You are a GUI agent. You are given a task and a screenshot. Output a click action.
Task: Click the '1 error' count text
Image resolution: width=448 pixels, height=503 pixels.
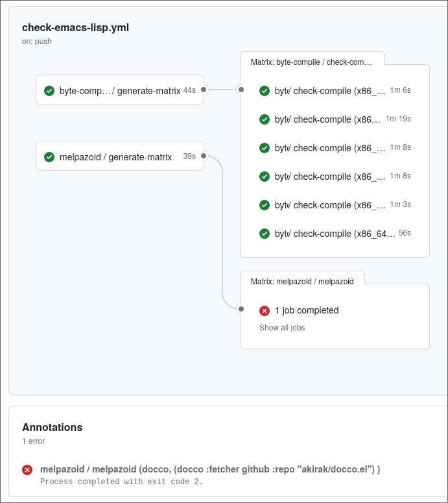pos(33,441)
